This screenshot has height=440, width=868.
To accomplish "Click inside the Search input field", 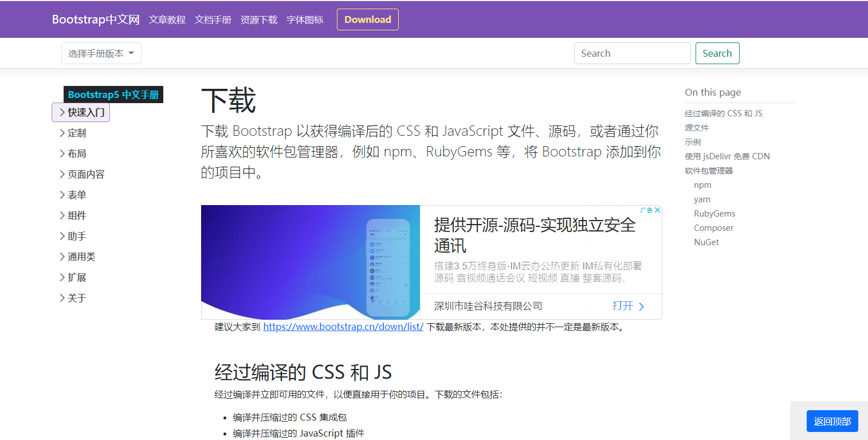I will 632,53.
